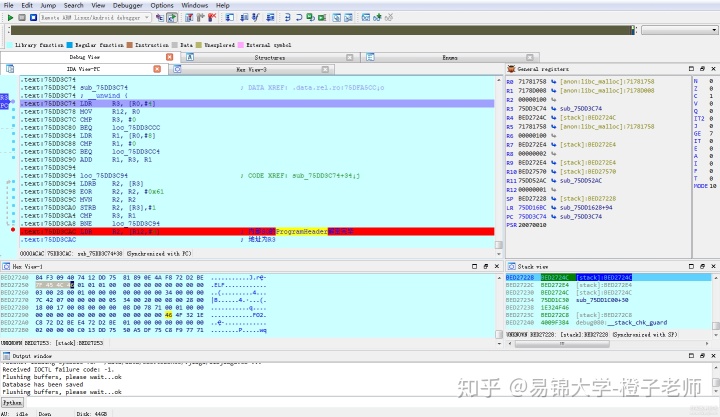
Task: Click the SP register value BED27228
Action: 532,198
